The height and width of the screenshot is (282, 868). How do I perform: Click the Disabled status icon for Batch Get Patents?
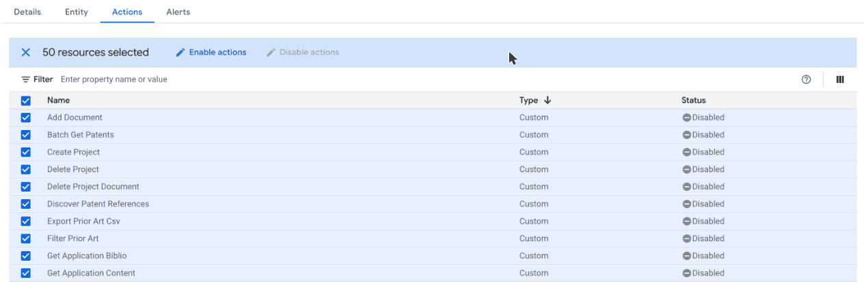pos(687,135)
